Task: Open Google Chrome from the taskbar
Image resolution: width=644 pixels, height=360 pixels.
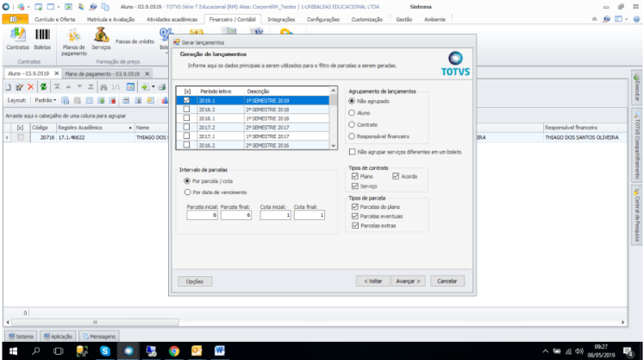Action: 173,351
